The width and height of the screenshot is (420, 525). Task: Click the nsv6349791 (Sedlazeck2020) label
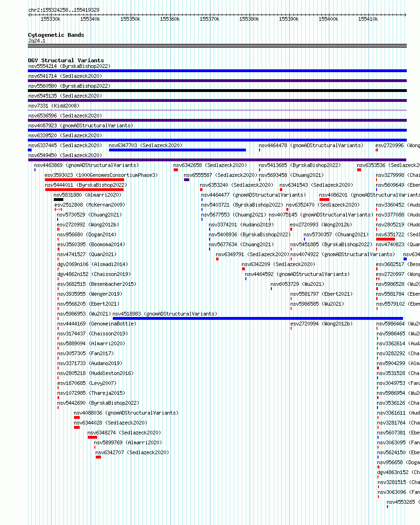tap(252, 254)
